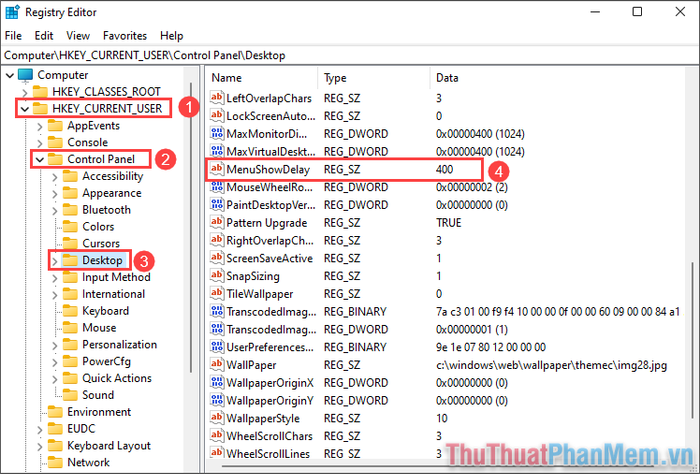Collapse the Computer root node
This screenshot has width=700, height=474.
coord(9,75)
